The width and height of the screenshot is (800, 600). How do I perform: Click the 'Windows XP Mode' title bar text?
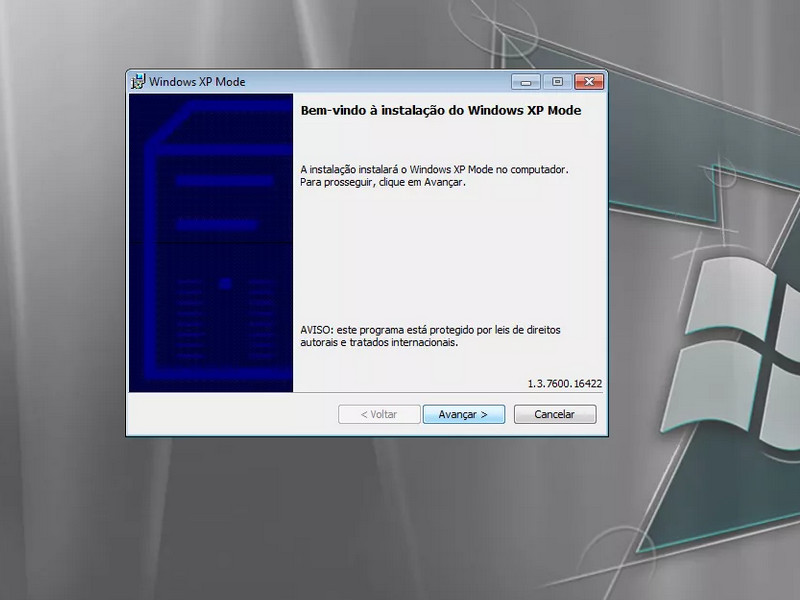[x=197, y=82]
